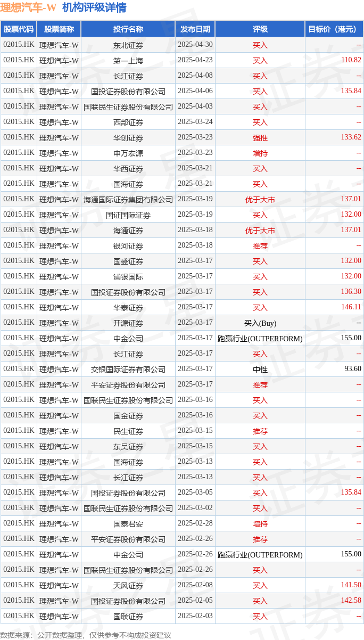
Task: Select the 股票简称 column header
Action: pos(59,29)
